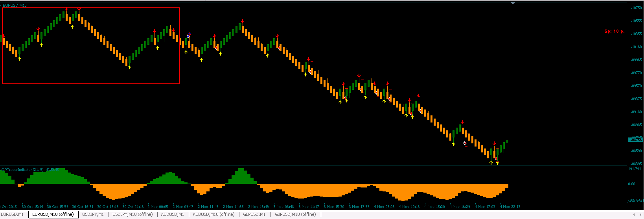The width and height of the screenshot is (644, 219).
Task: Click the '4 Nov 22:13' time label
Action: click(x=510, y=206)
